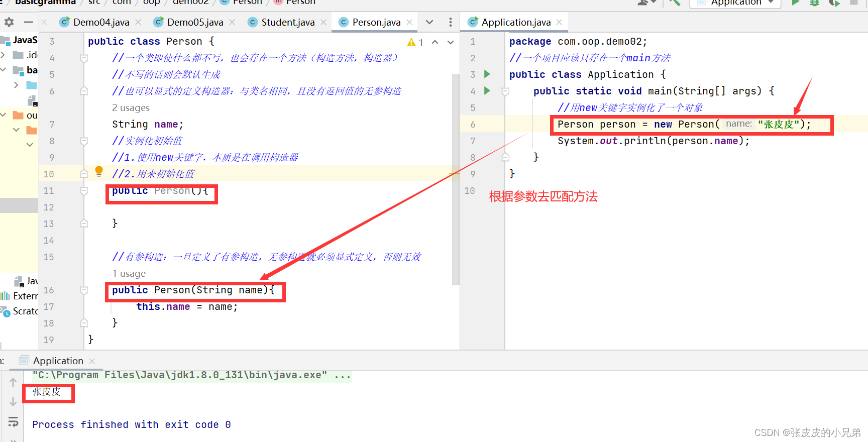Click the basicgramma breadcrumb
The width and height of the screenshot is (868, 442).
45,2
